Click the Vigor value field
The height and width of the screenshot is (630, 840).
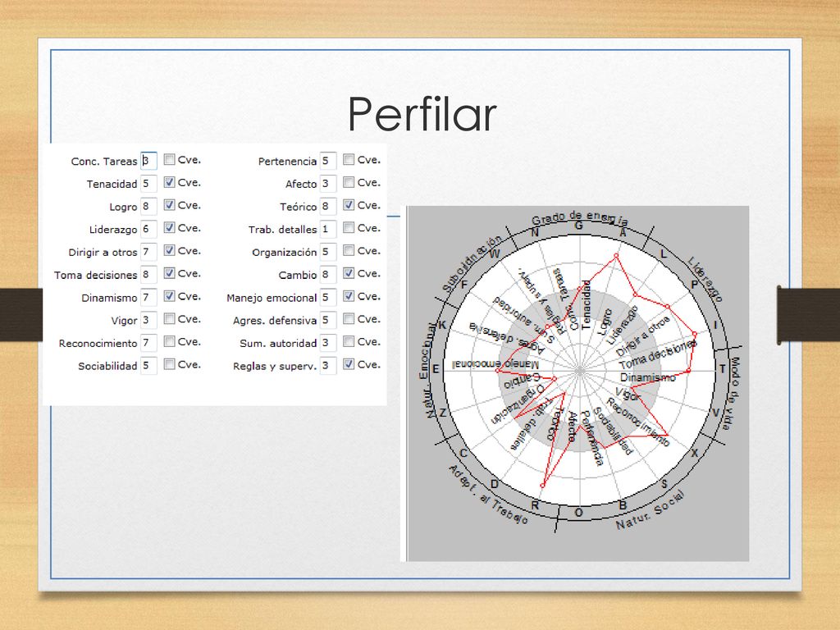click(148, 321)
